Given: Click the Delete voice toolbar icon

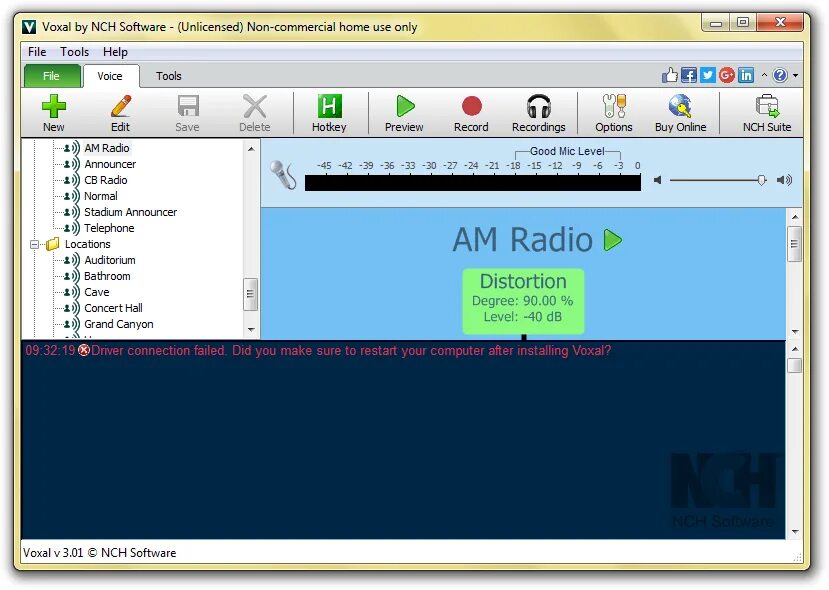Looking at the screenshot, I should tap(254, 113).
